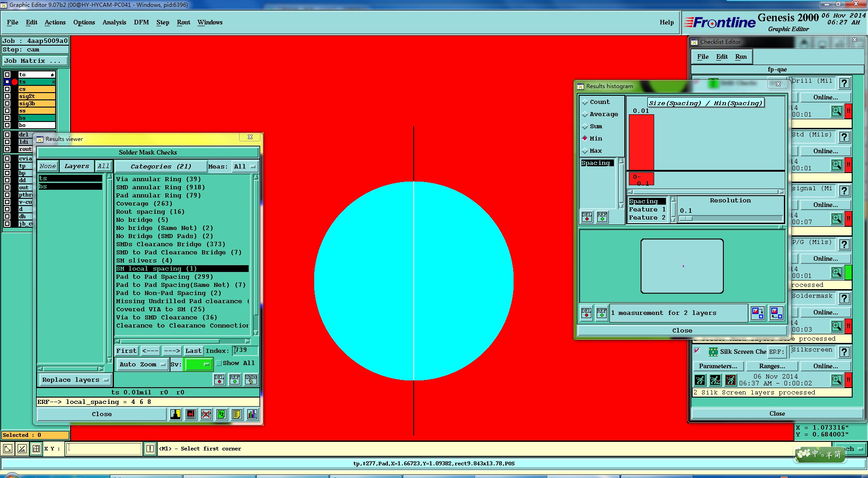Click the Index input field showing 739

point(245,350)
